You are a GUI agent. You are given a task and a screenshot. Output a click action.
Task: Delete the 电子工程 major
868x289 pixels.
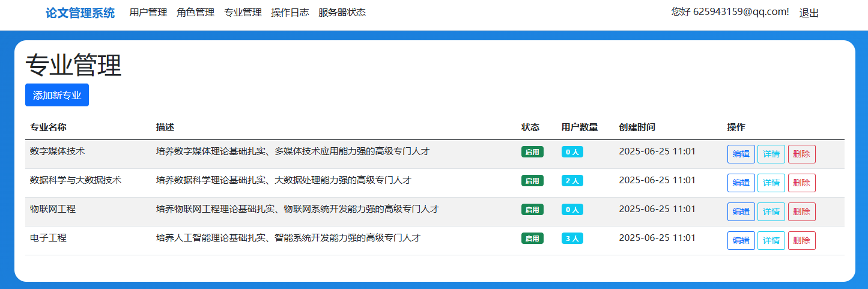click(x=801, y=240)
